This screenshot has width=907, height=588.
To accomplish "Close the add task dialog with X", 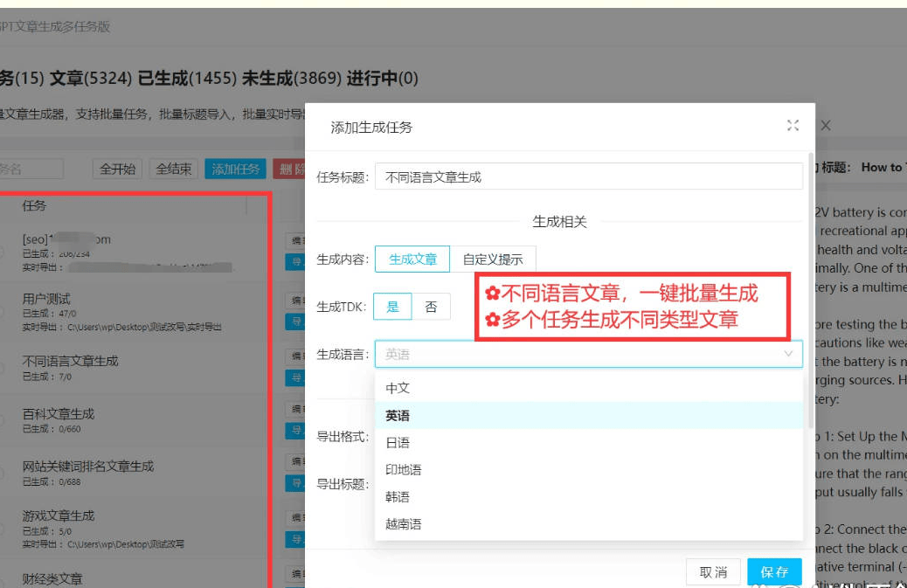I will point(825,126).
